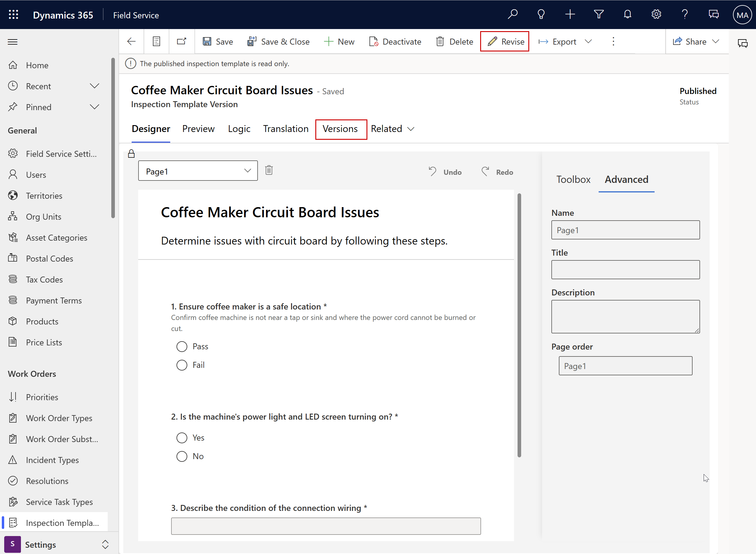Select the Fail radio button
The height and width of the screenshot is (554, 756).
point(181,365)
